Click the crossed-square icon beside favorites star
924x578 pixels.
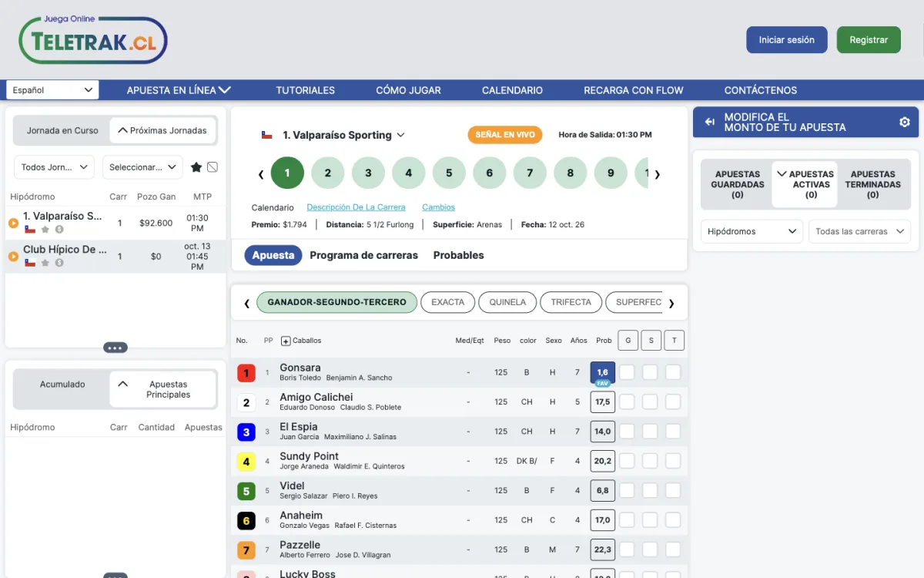click(x=213, y=167)
